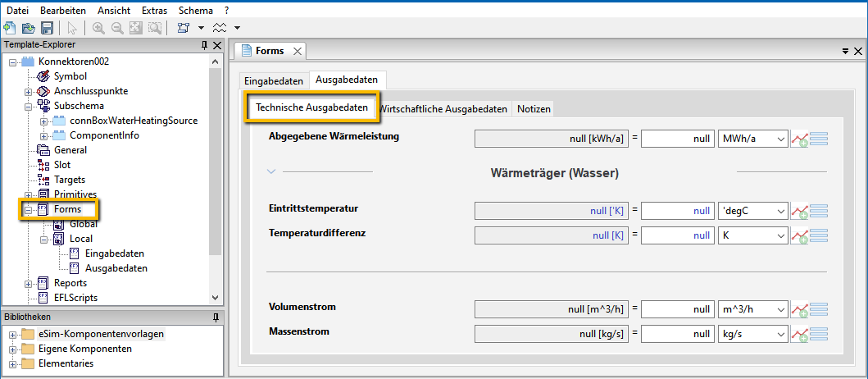Open list icon for Temperaturdifferenz
Viewport: 868px width, 379px height.
tap(818, 235)
